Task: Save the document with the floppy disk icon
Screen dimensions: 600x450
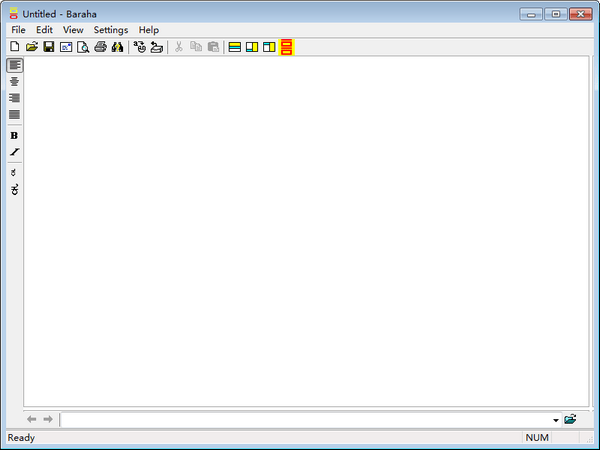Action: [x=48, y=47]
